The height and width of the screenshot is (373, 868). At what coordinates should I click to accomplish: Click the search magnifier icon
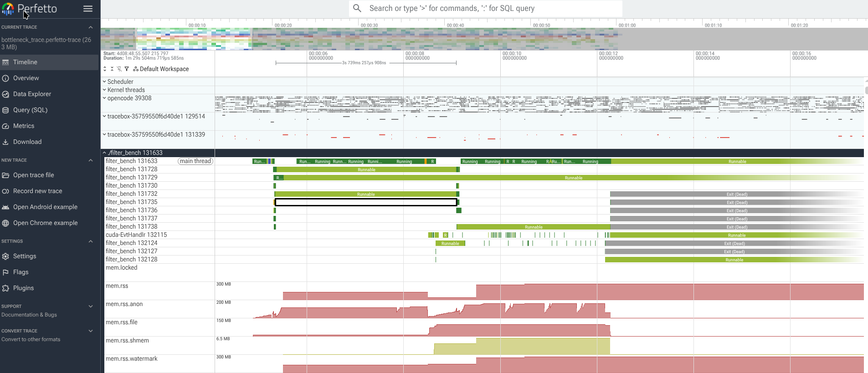357,8
